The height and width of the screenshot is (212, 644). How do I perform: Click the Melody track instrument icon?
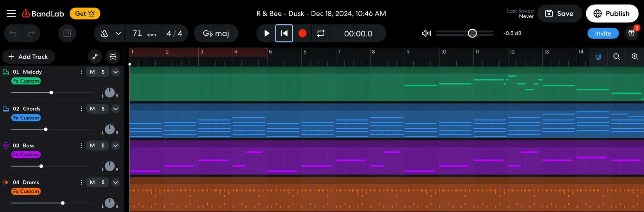6,72
